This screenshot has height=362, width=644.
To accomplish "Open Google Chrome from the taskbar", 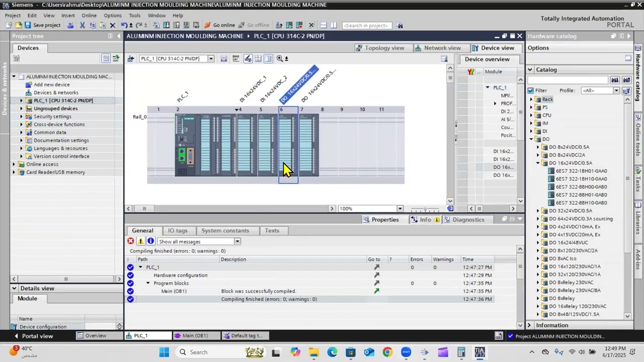I will (387, 352).
